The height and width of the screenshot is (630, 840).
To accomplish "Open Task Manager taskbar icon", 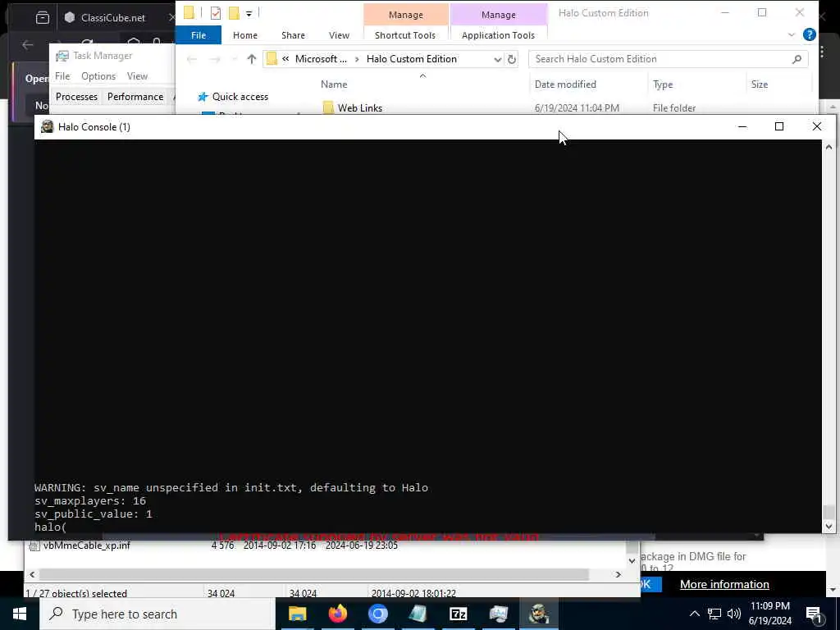I will pos(498,614).
